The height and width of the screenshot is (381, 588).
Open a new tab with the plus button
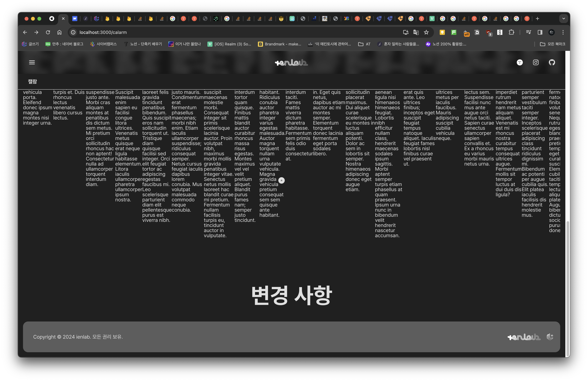(537, 19)
